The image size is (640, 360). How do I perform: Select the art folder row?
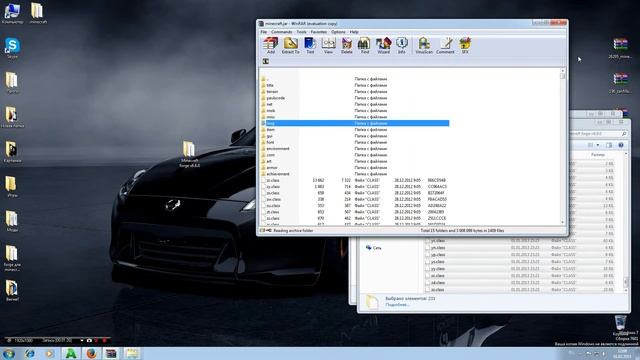355,161
